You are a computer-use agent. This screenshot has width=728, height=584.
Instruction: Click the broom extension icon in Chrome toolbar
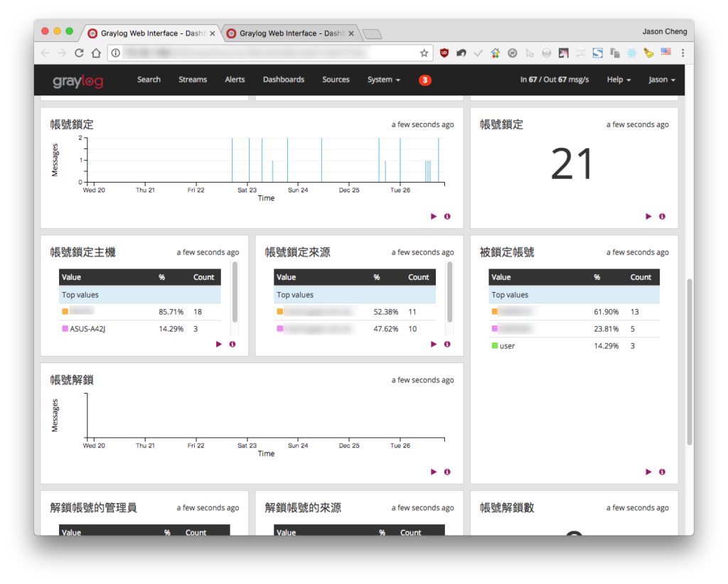click(648, 53)
